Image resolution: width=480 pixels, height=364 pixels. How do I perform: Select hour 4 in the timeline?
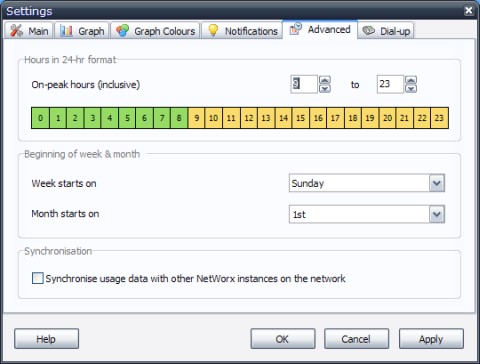pos(110,118)
